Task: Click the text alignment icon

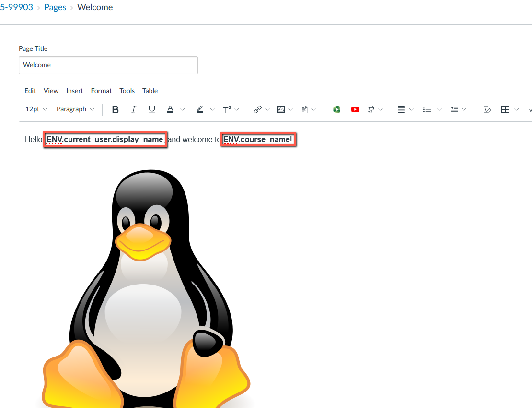Action: [x=401, y=109]
